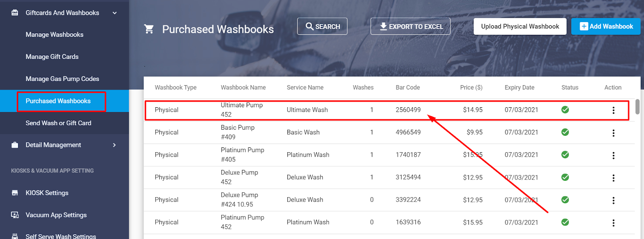Click the $14.95 price cell

coord(473,110)
